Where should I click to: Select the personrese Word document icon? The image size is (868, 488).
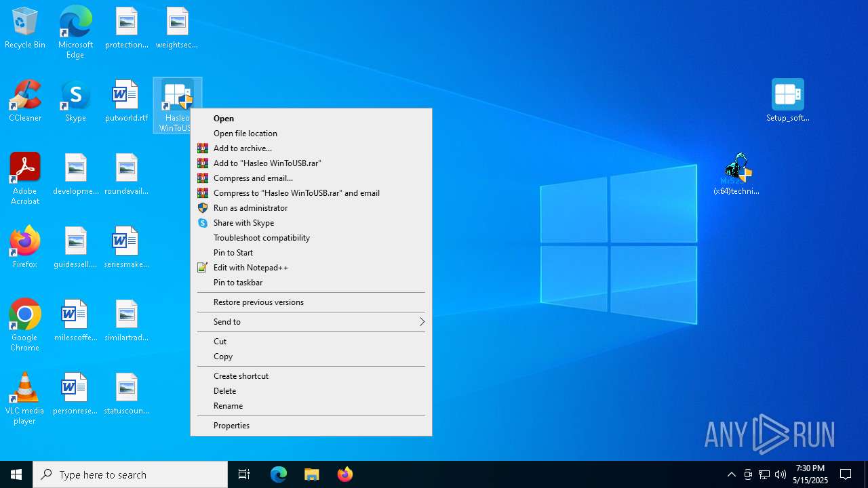[75, 394]
